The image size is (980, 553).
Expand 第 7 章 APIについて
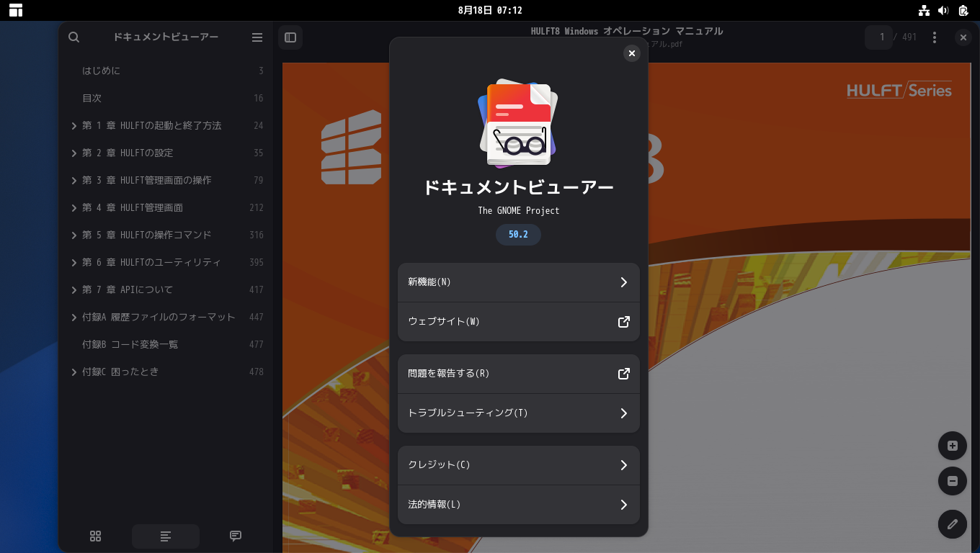pos(74,290)
